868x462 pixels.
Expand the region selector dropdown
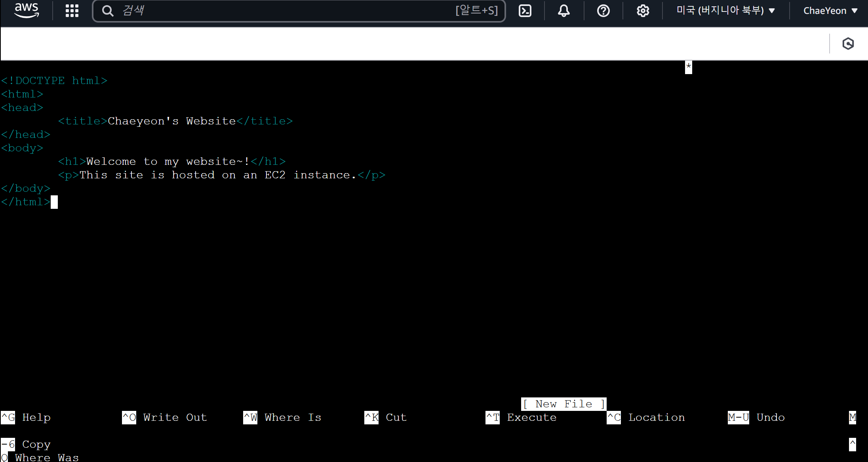tap(725, 11)
